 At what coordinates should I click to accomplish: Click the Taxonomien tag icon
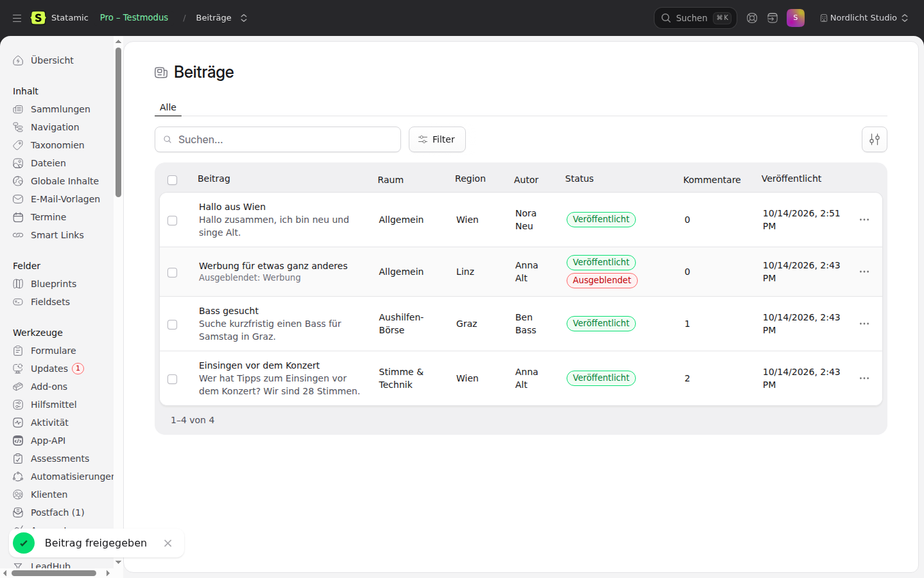click(x=18, y=145)
